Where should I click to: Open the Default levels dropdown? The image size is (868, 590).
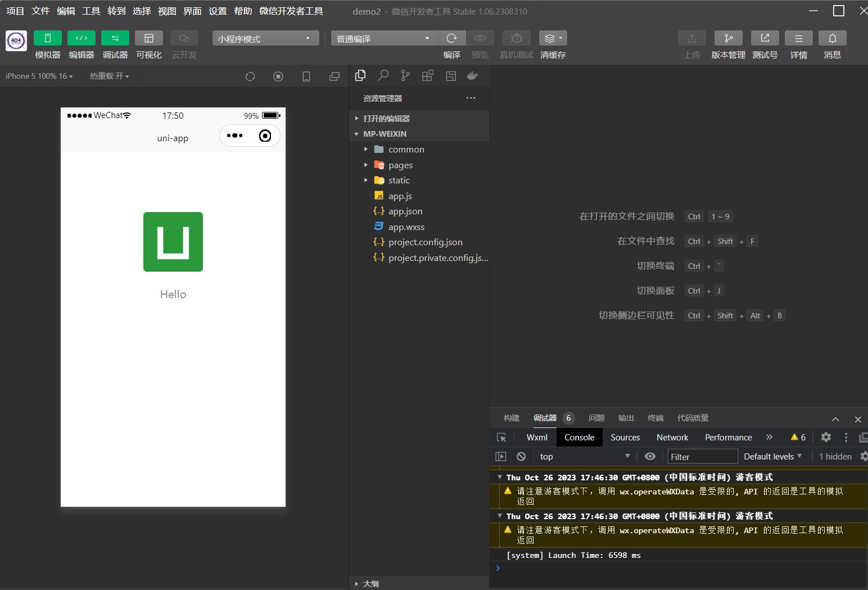(x=772, y=456)
